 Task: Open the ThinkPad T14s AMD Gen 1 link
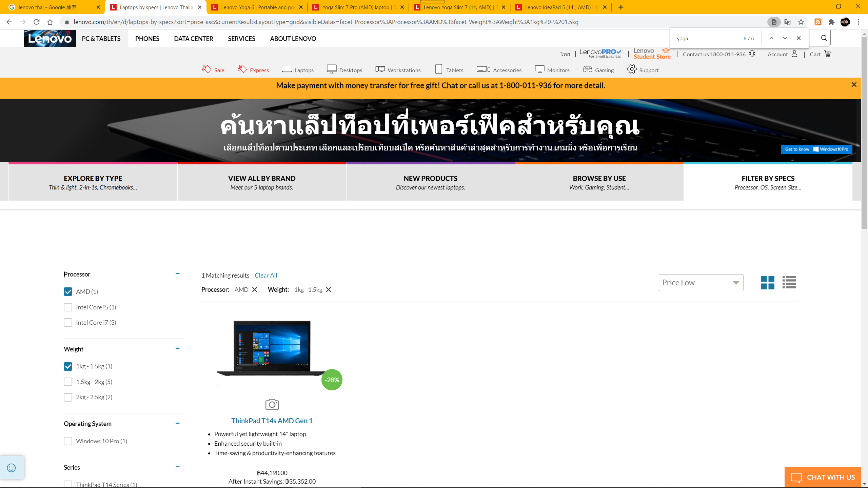pyautogui.click(x=272, y=421)
